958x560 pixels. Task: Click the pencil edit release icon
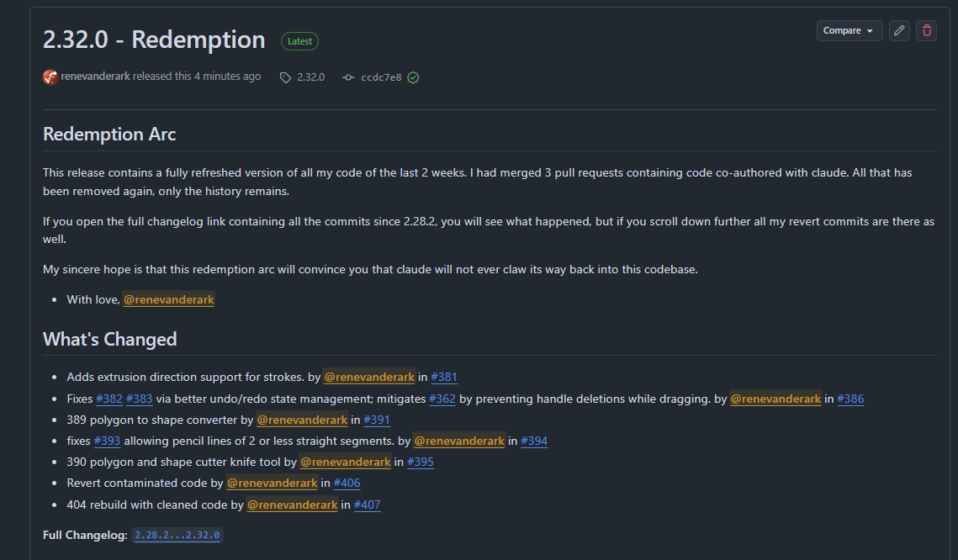coord(899,30)
